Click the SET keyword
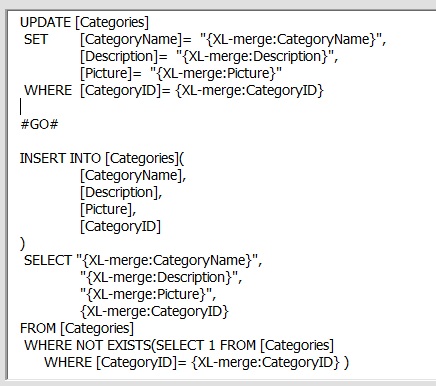Viewport: 436px width, 386px height. pyautogui.click(x=36, y=39)
